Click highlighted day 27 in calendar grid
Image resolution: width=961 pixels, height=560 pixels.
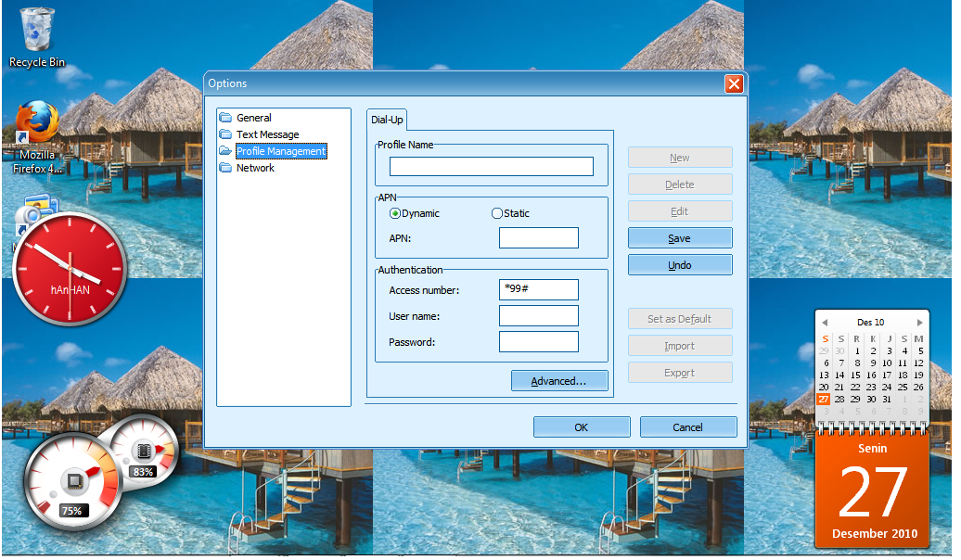[824, 399]
